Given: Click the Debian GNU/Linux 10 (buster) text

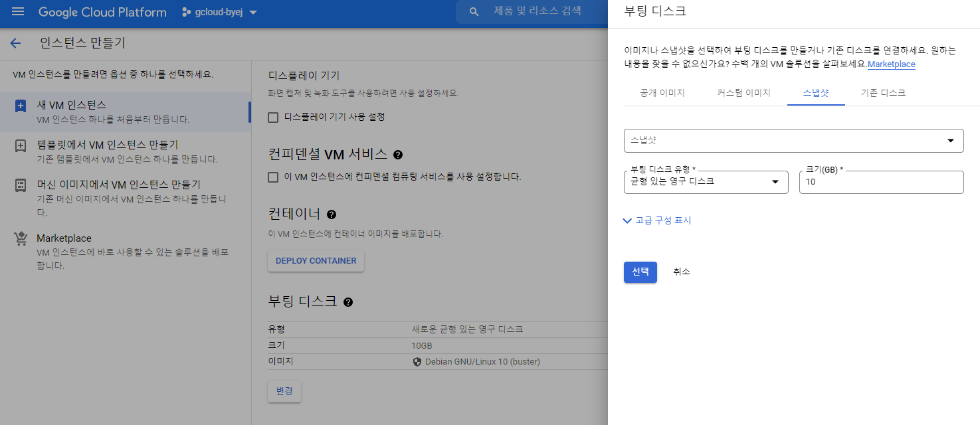Looking at the screenshot, I should pos(482,362).
